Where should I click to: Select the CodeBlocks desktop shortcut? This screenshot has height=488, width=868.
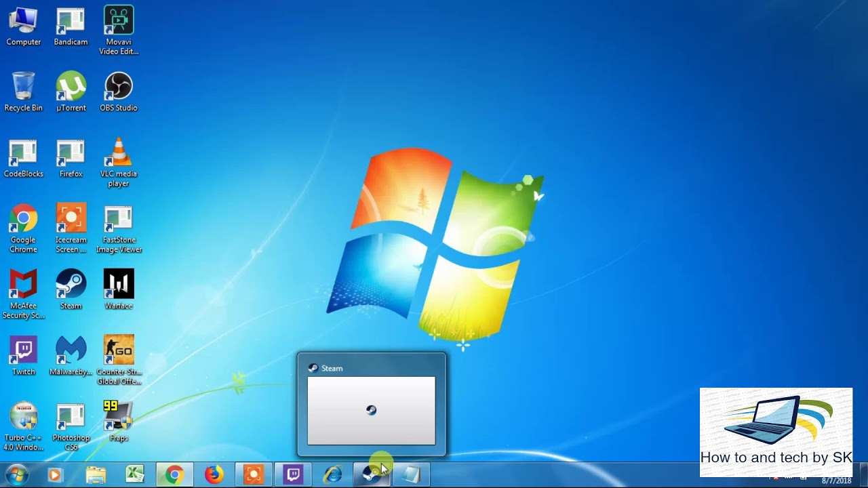point(24,159)
